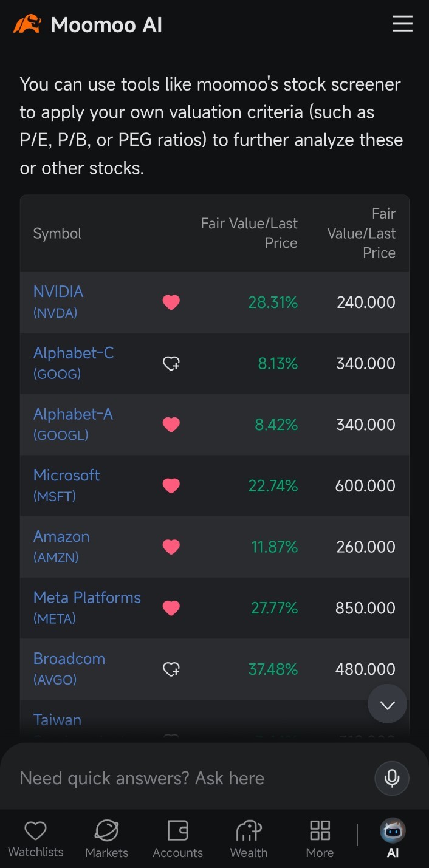Click the scroll-down chevron button
The height and width of the screenshot is (868, 429).
pos(387,704)
